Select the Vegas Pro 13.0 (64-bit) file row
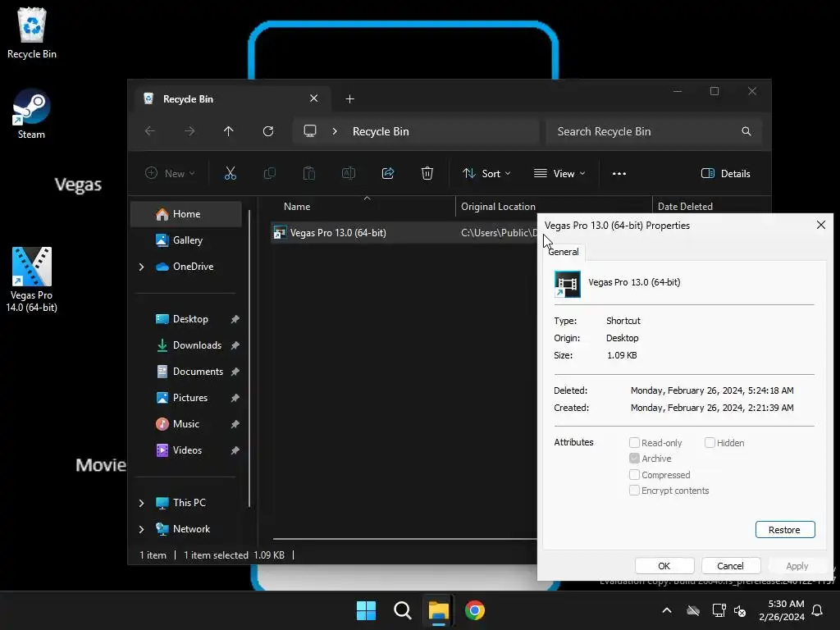Image resolution: width=840 pixels, height=630 pixels. (x=404, y=232)
